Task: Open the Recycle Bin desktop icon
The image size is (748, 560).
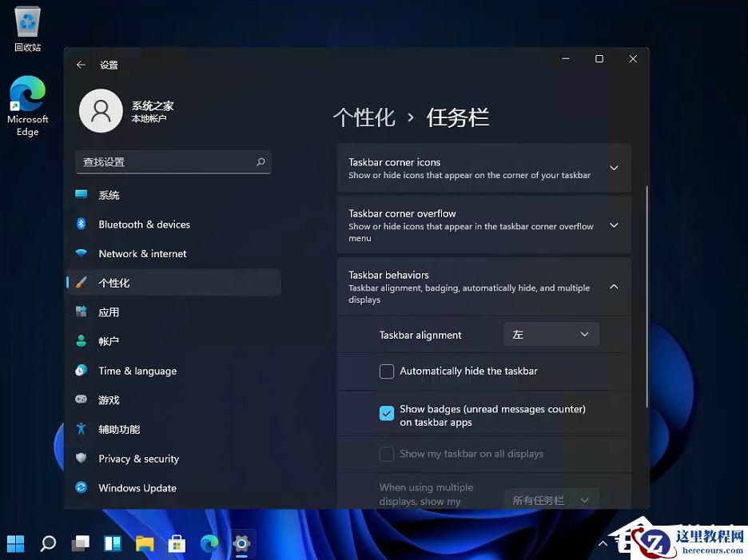Action: (x=26, y=24)
